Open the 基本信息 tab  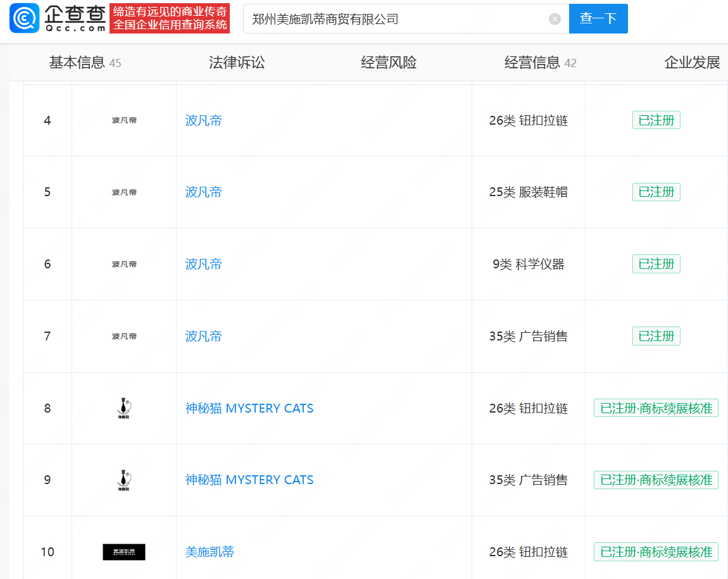[85, 63]
